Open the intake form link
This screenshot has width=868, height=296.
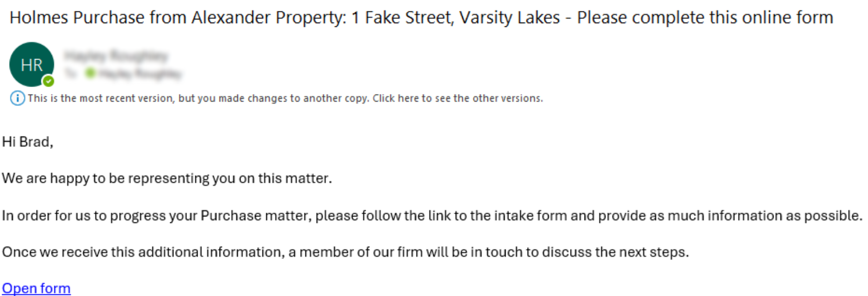tap(36, 288)
